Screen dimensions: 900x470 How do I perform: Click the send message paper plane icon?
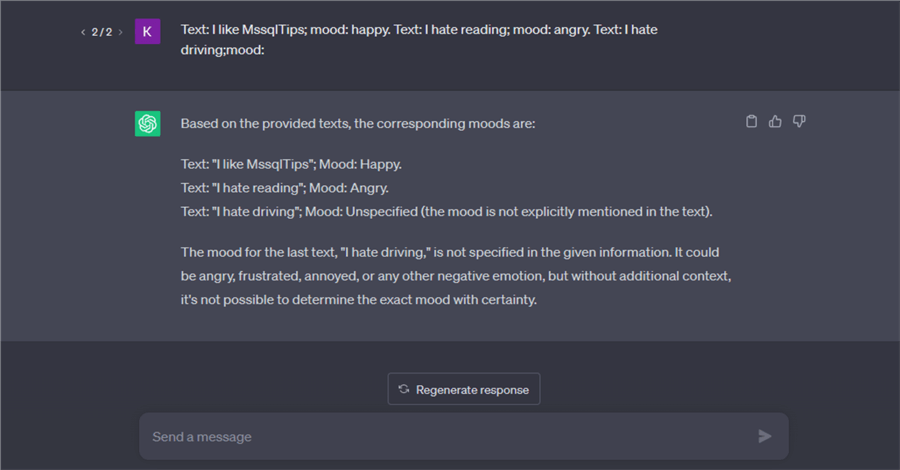pos(765,436)
